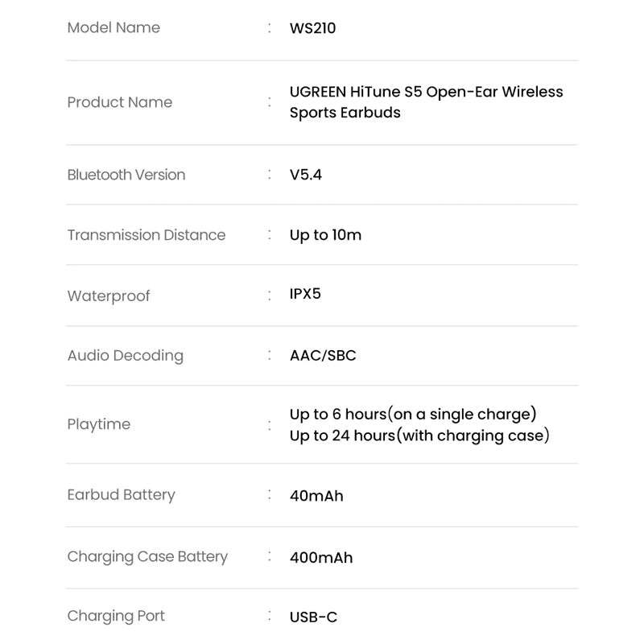Select UGREEN HiTune S5 product name text

[x=427, y=102]
